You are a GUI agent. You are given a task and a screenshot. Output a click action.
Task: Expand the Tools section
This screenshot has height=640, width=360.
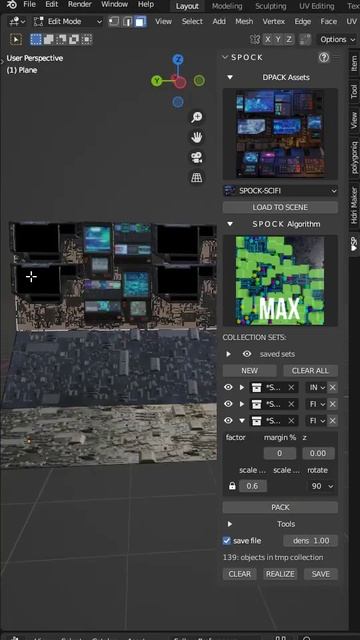[x=230, y=524]
